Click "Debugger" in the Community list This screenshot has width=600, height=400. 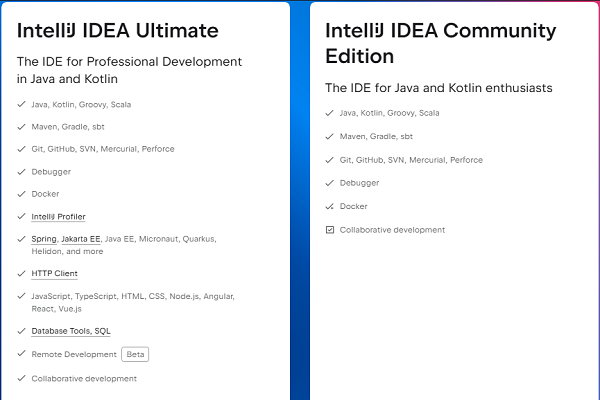point(360,183)
